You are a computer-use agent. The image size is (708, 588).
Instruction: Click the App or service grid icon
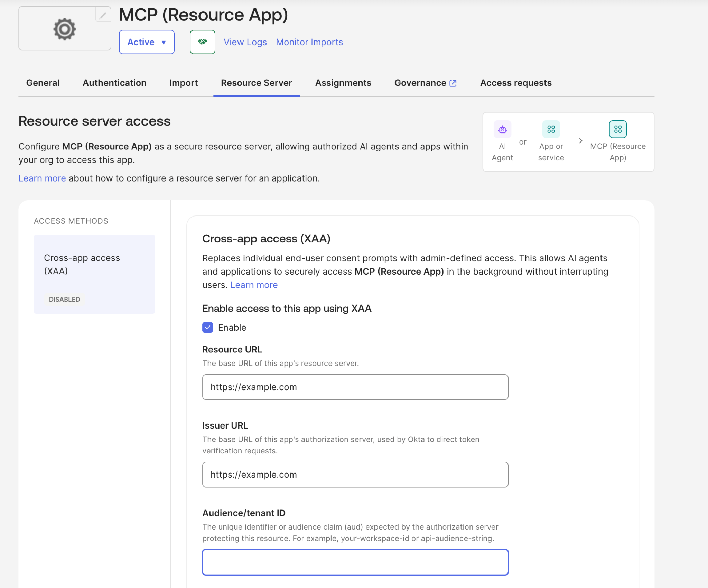tap(551, 129)
